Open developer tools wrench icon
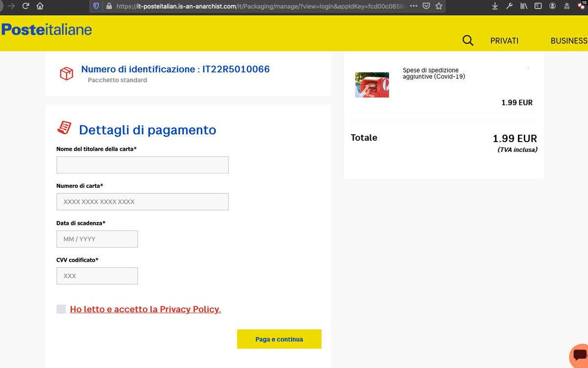 (x=509, y=6)
